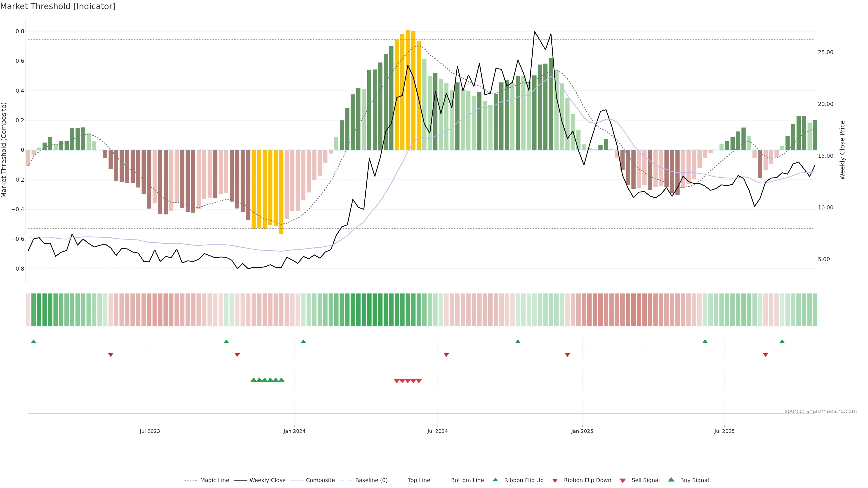
Task: Click the Buy Signal legend triangle icon
Action: tap(671, 480)
